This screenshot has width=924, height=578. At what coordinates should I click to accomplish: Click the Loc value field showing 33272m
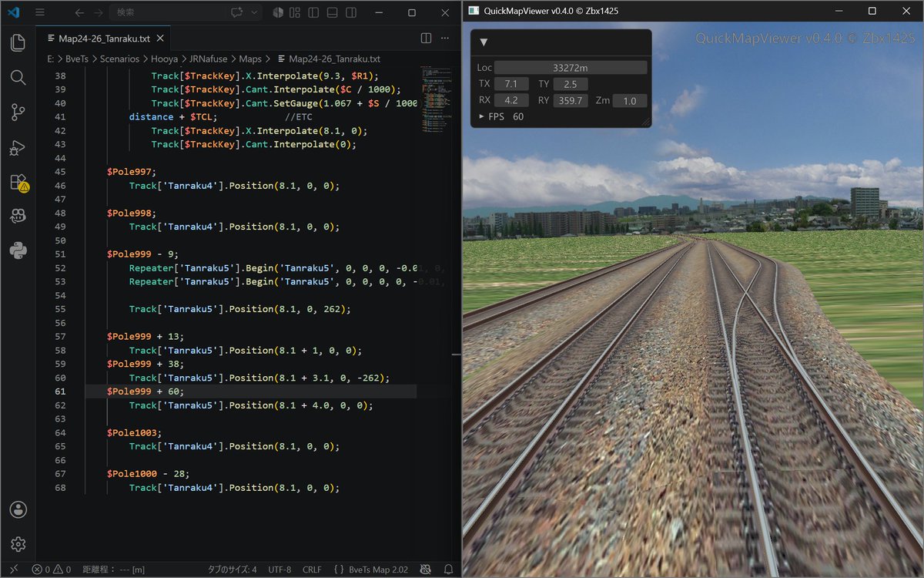(571, 68)
